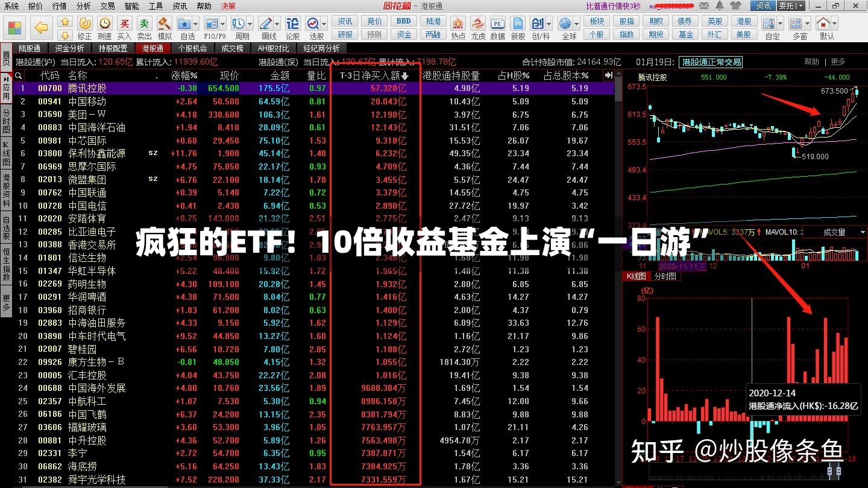Open the 决策 menu
The image size is (868, 488).
228,5
